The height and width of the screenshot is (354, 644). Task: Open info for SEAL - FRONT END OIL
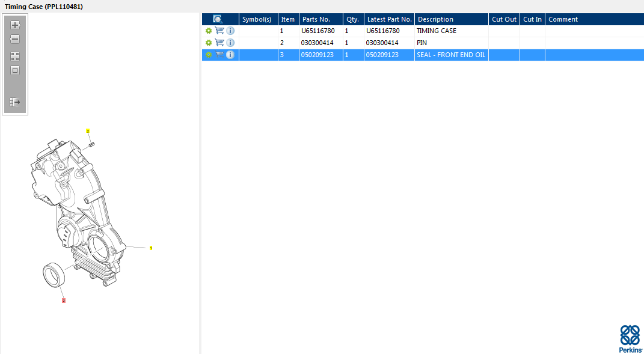230,55
